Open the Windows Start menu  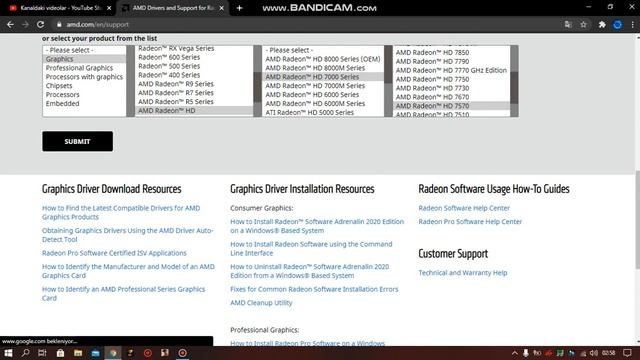pos(8,353)
